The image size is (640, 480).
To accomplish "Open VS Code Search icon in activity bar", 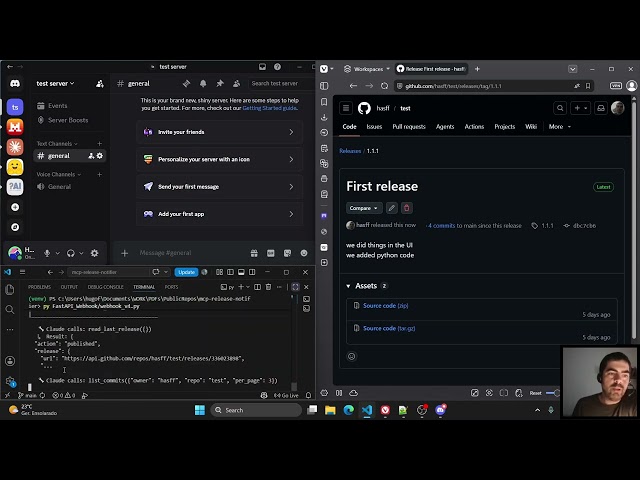I will pyautogui.click(x=10, y=309).
